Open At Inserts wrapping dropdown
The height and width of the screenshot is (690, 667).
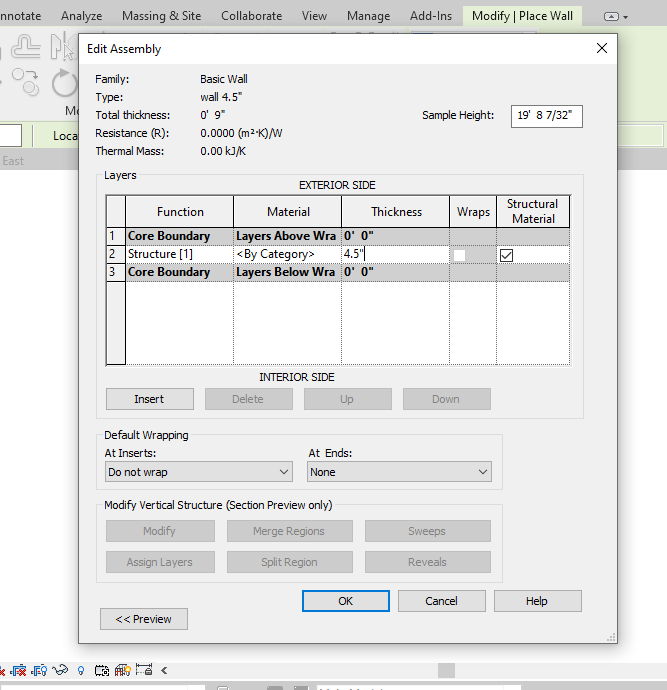[199, 472]
